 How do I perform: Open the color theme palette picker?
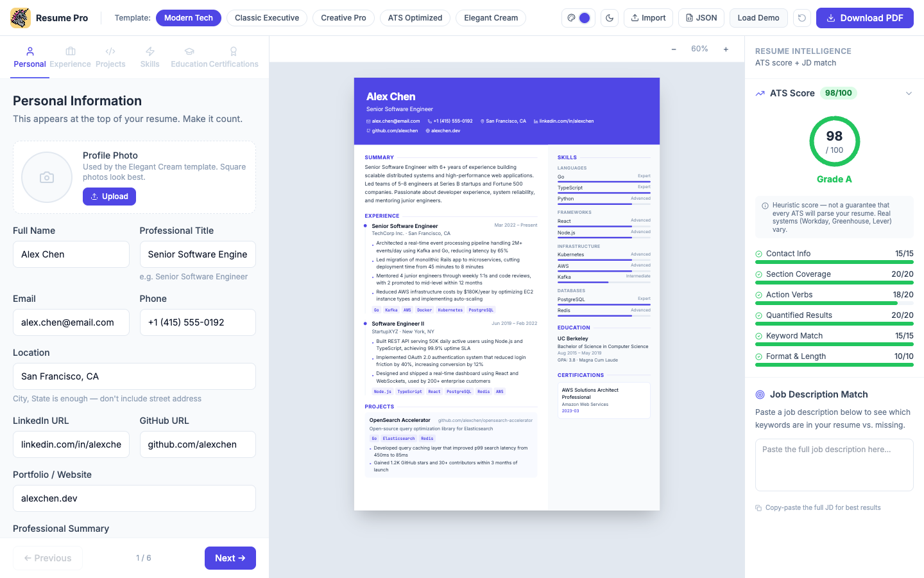578,18
